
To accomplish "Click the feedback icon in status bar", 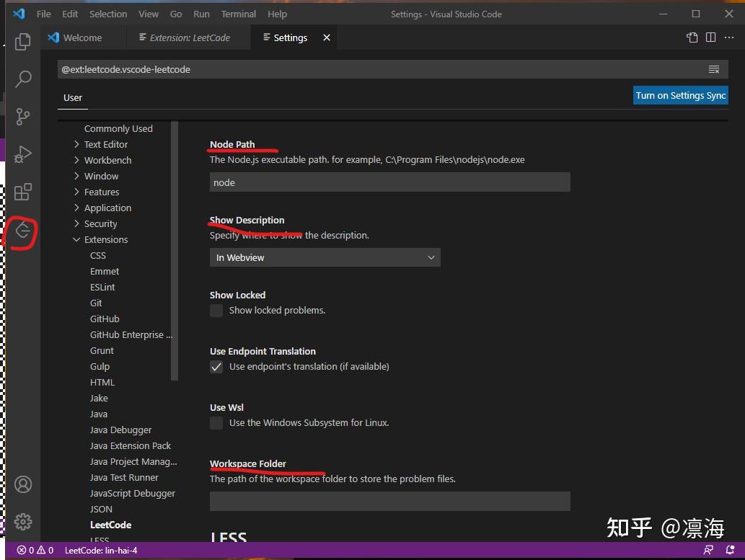I will pyautogui.click(x=708, y=550).
